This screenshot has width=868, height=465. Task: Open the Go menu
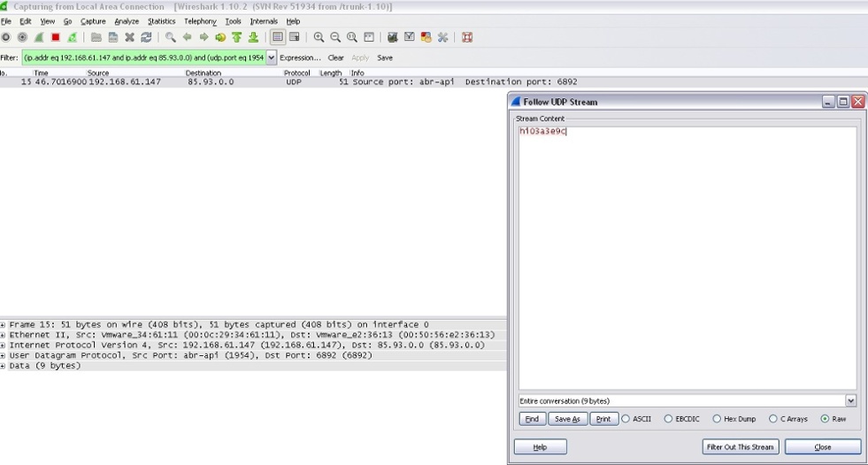pyautogui.click(x=67, y=21)
